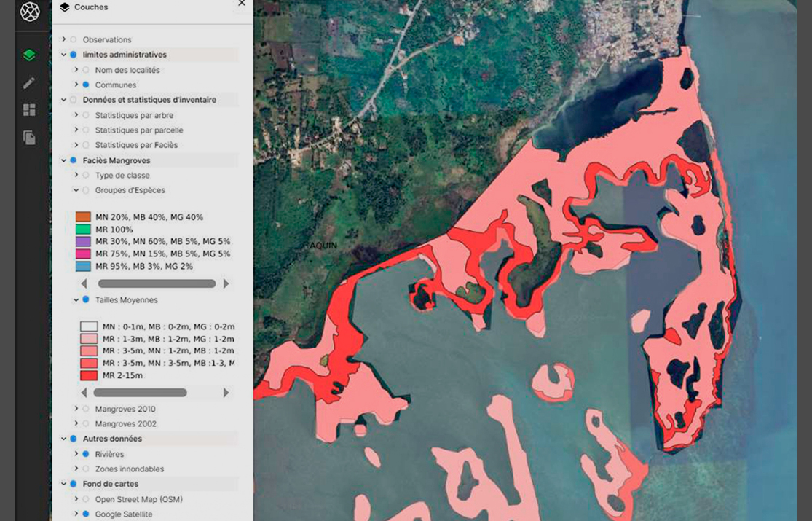
Task: Enable the Observations layer radio
Action: [74, 39]
